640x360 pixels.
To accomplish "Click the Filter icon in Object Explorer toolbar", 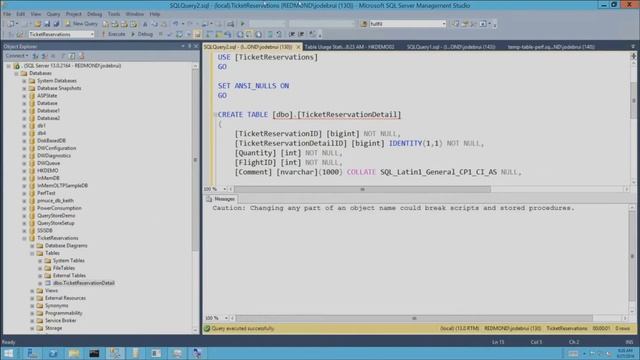I will click(62, 56).
